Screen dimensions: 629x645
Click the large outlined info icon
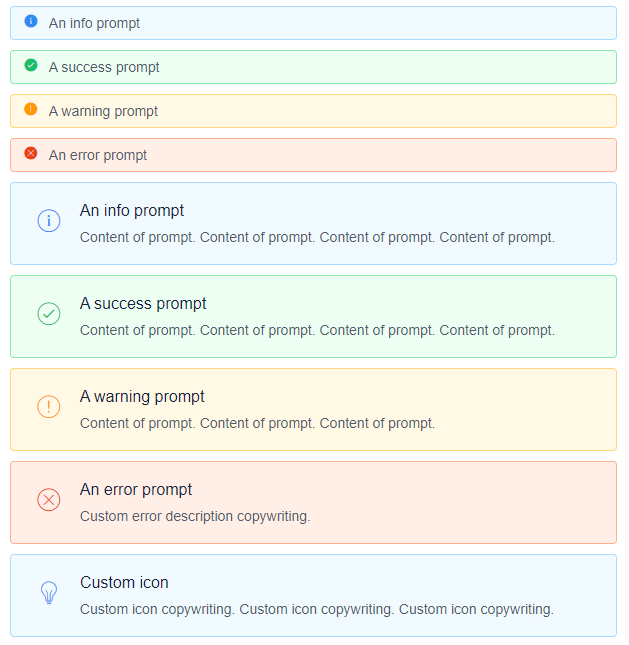point(49,221)
